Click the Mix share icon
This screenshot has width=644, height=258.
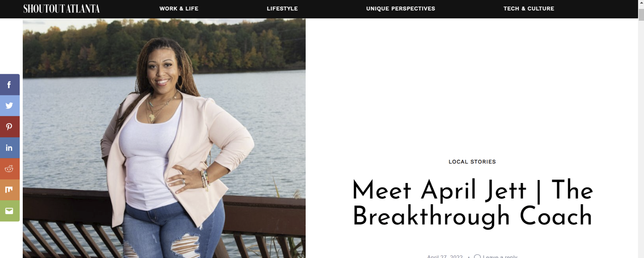click(9, 189)
